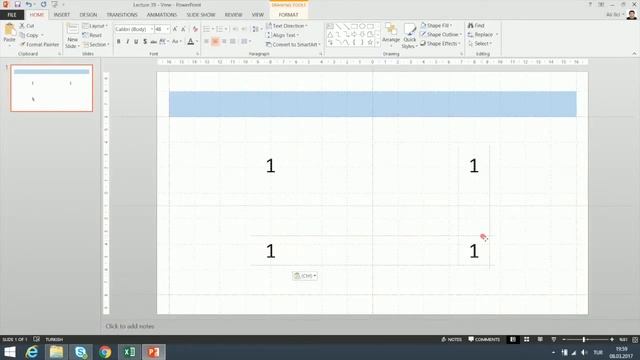The image size is (640, 360).
Task: Click the zoom slider handle
Action: click(x=584, y=339)
